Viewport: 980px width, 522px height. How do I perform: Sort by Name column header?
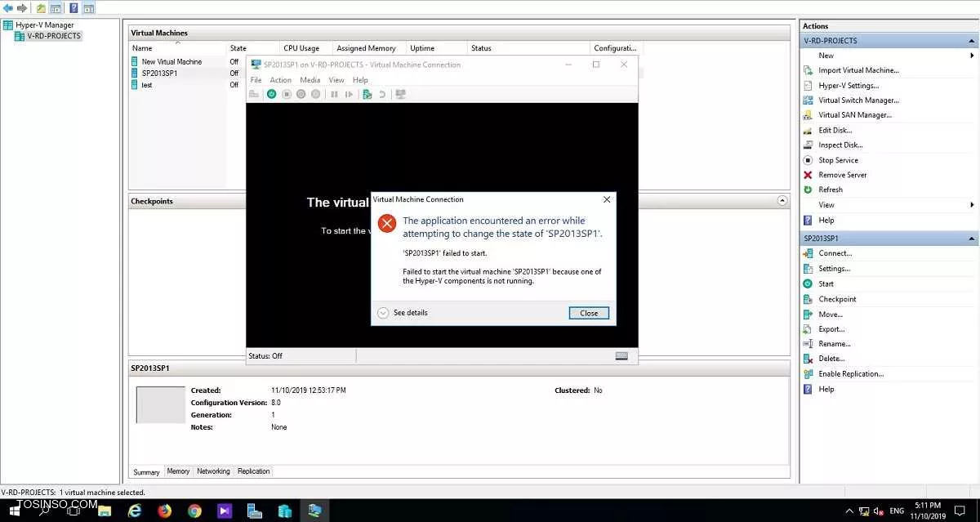pyautogui.click(x=178, y=48)
